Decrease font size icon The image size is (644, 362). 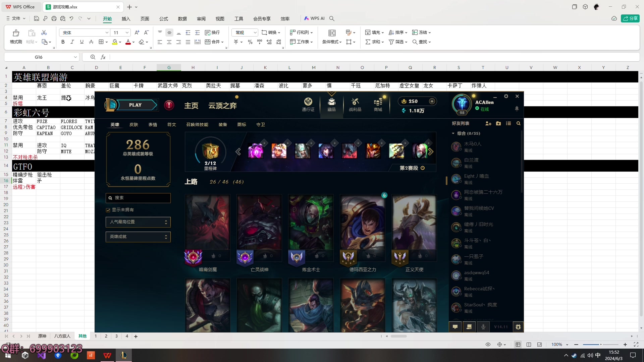coord(146,33)
